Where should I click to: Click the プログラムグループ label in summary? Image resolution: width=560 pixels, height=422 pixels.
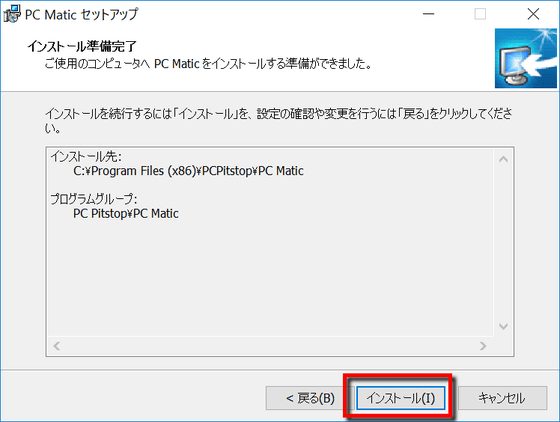(x=94, y=199)
